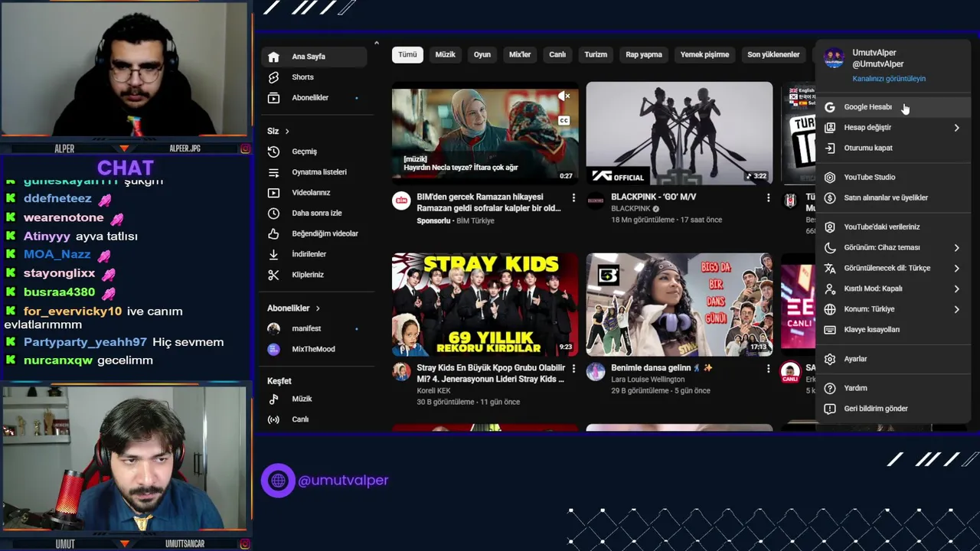Open options for Stray Kids video
The height and width of the screenshot is (551, 980).
click(x=573, y=369)
